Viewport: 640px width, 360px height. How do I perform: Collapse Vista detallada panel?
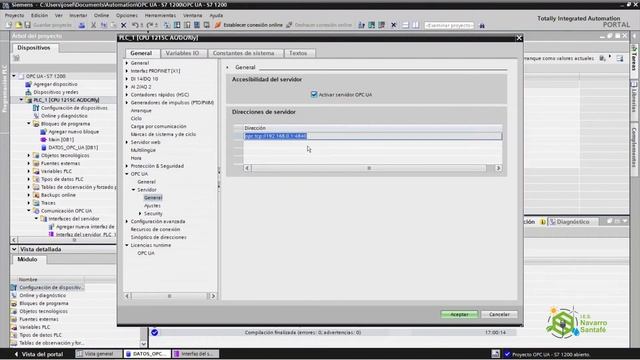pyautogui.click(x=14, y=249)
